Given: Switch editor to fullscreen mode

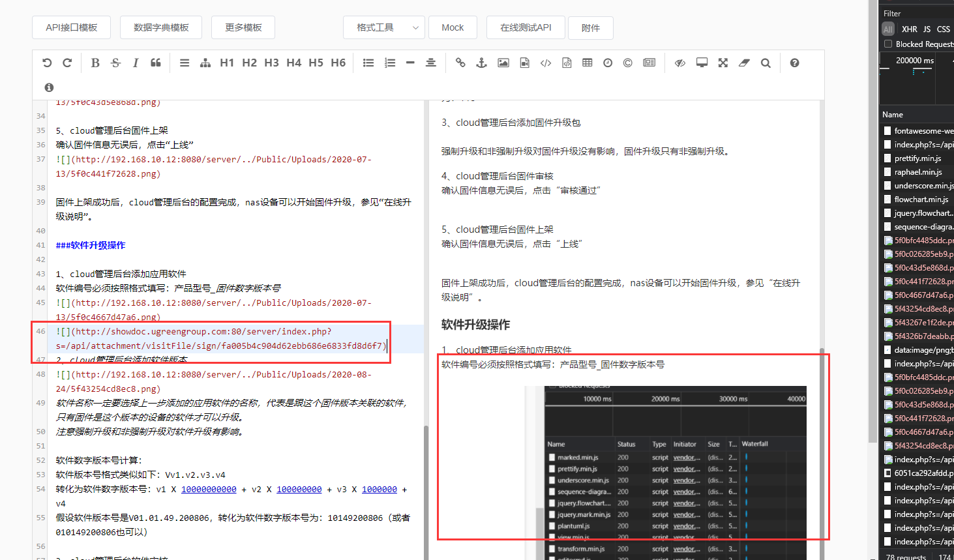Looking at the screenshot, I should tap(723, 63).
